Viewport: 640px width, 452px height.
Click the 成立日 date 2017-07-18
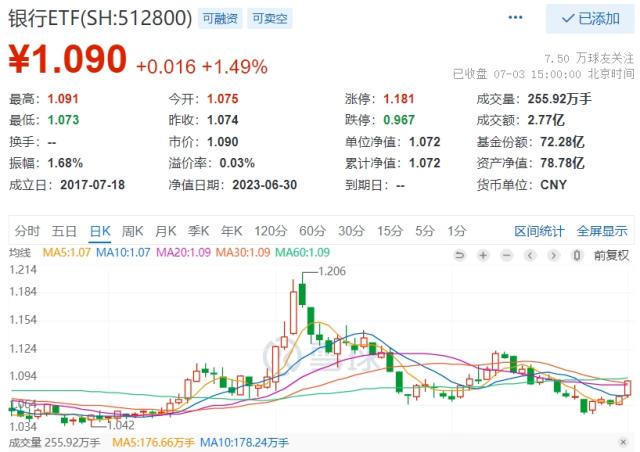tap(93, 185)
